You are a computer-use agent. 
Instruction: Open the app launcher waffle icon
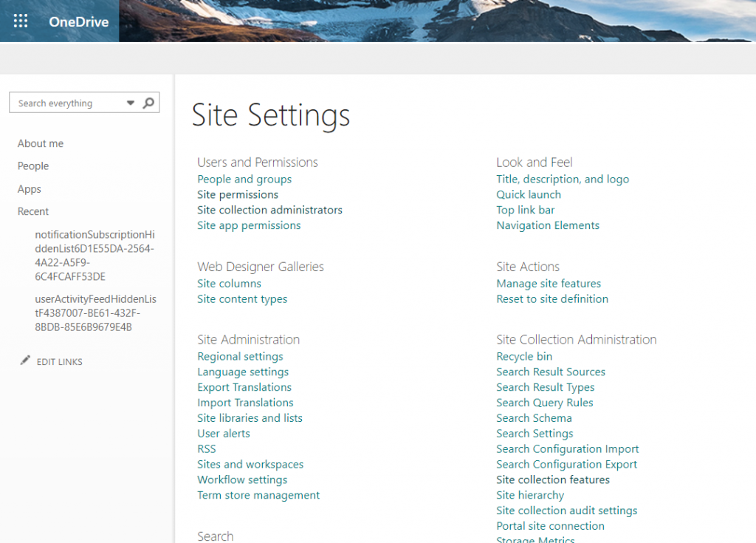coord(20,21)
